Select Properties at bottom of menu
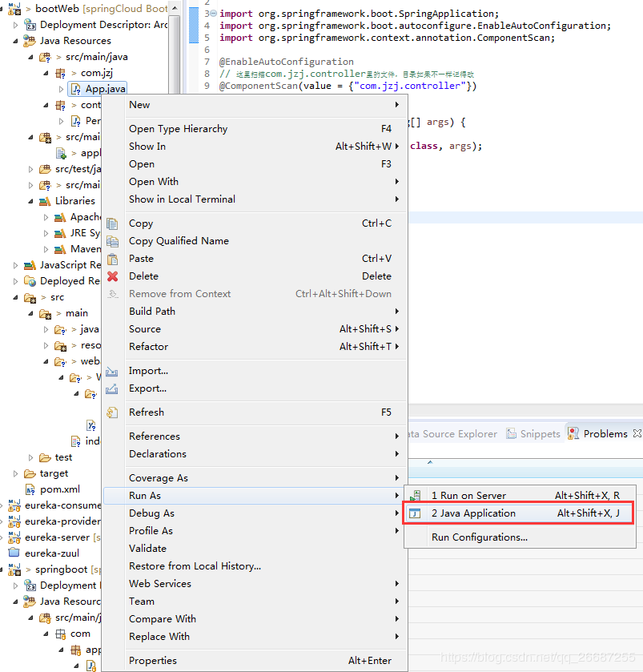643x672 pixels. [153, 661]
